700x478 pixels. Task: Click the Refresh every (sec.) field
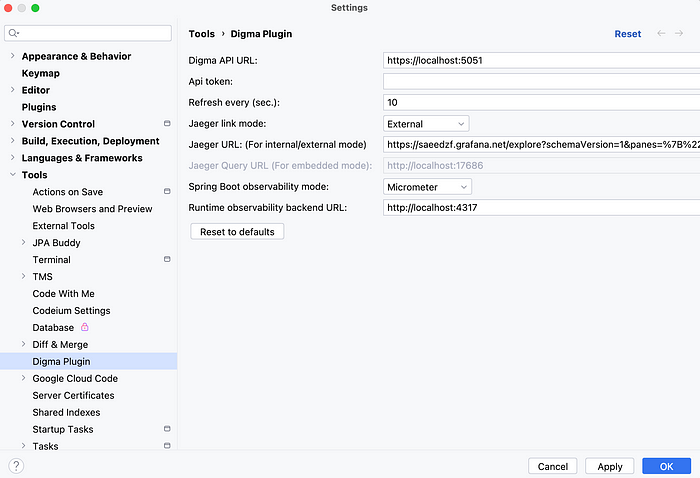(x=541, y=102)
